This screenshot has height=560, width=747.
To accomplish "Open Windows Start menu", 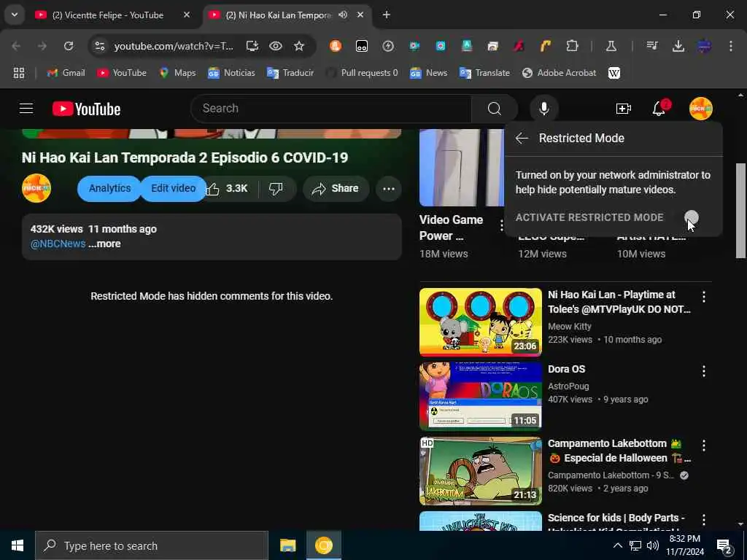I will [18, 545].
